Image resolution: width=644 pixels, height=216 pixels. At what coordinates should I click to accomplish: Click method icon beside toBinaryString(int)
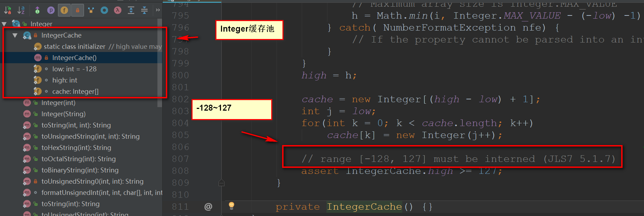pos(27,170)
